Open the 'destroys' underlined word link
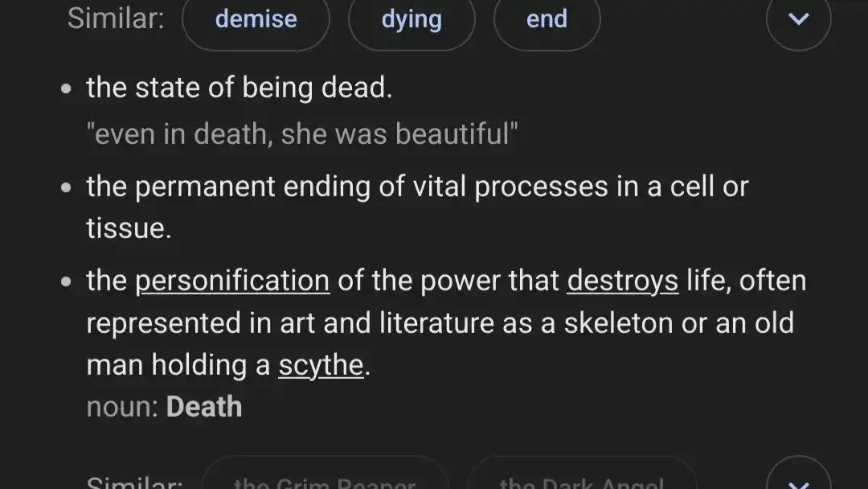Image resolution: width=868 pixels, height=489 pixels. 622,281
